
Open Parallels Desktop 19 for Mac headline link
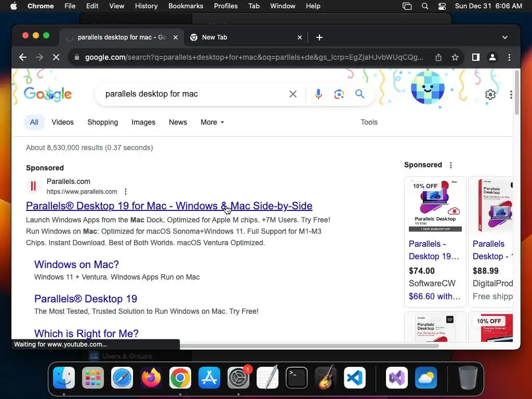pos(169,206)
